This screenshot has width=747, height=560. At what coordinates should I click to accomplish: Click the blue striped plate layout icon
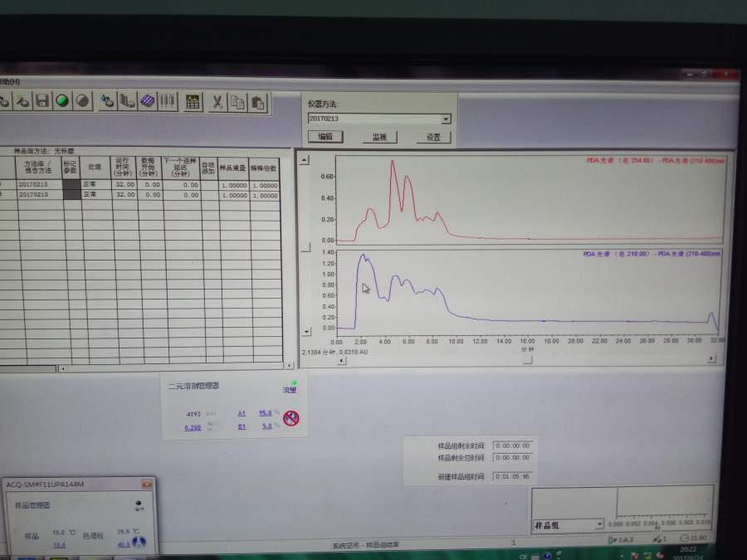tap(147, 102)
